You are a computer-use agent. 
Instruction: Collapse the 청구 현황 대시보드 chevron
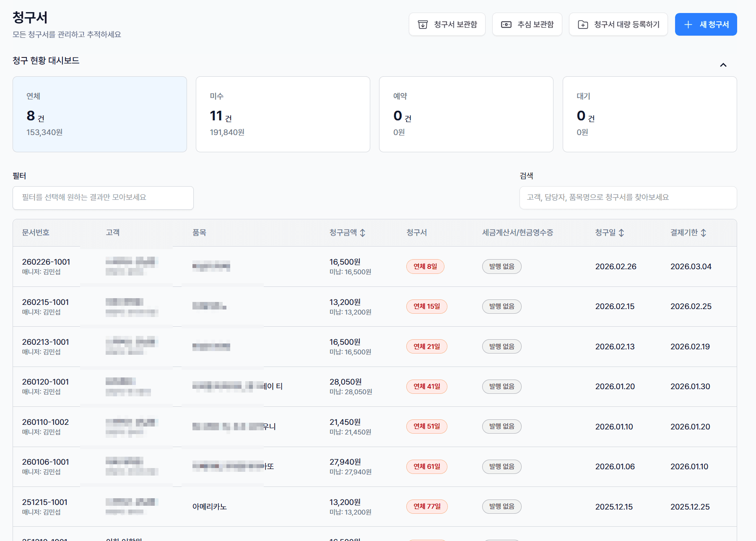pyautogui.click(x=723, y=65)
